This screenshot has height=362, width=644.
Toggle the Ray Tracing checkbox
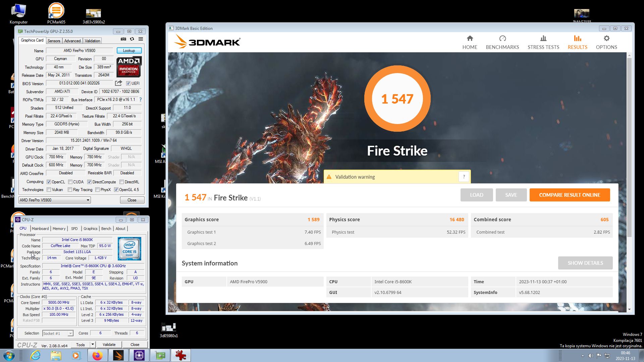coord(70,190)
